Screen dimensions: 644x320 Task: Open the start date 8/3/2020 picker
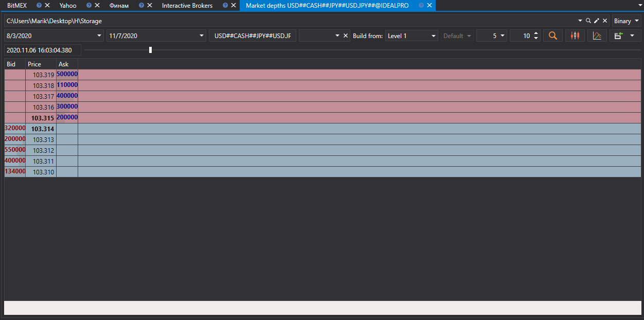coord(54,36)
